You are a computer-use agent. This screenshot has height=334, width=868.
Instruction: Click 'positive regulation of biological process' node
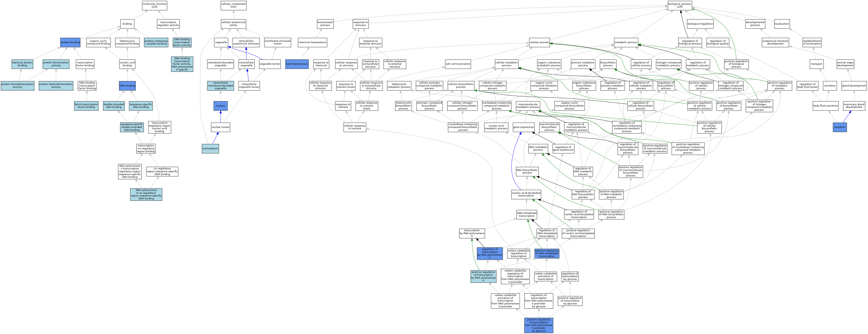736,64
